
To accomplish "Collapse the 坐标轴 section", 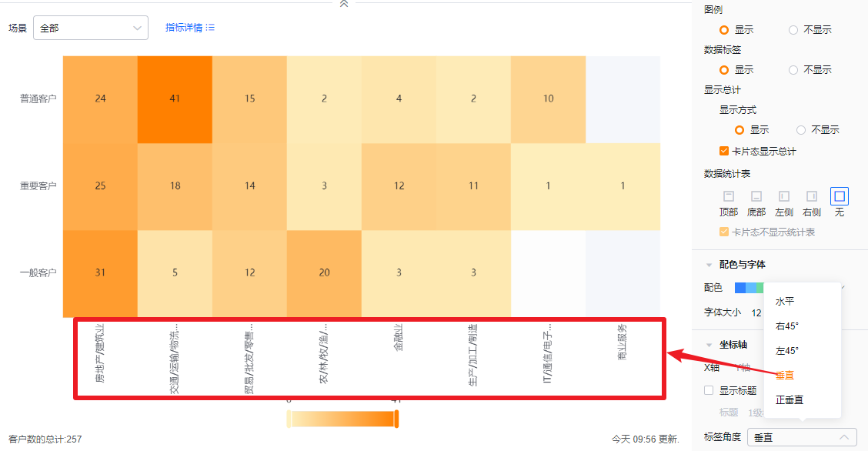I will click(x=709, y=346).
